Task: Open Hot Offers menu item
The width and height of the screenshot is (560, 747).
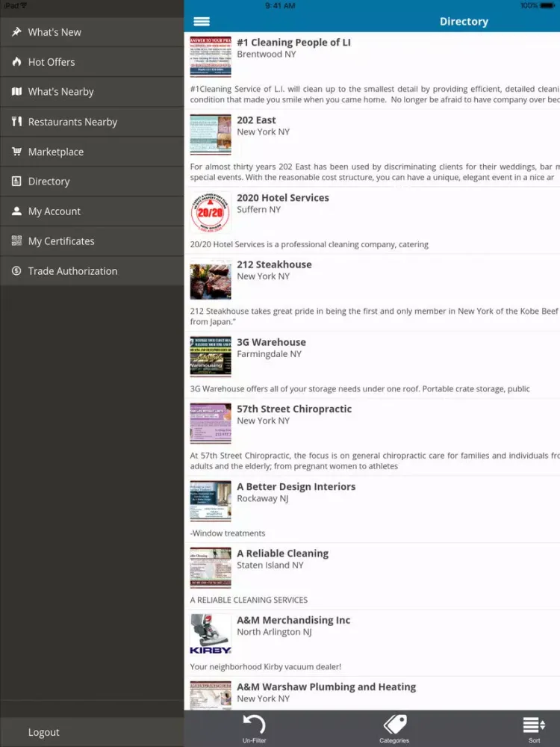Action: 92,62
